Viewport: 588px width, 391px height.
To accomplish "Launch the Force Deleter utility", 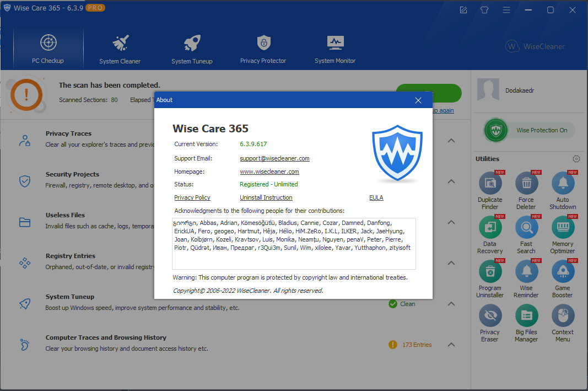I will point(526,191).
